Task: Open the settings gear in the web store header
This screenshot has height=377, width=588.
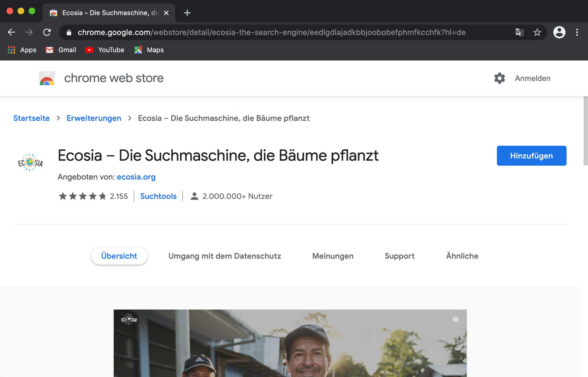Action: click(499, 78)
